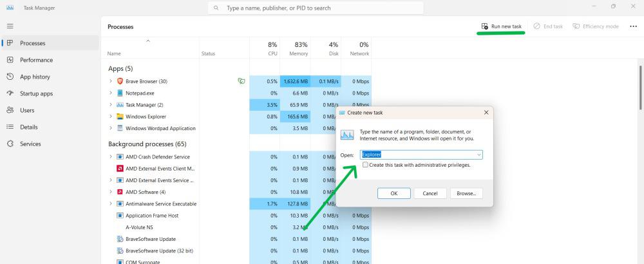Expand the Brave Browser process group
The image size is (644, 264).
(x=111, y=81)
